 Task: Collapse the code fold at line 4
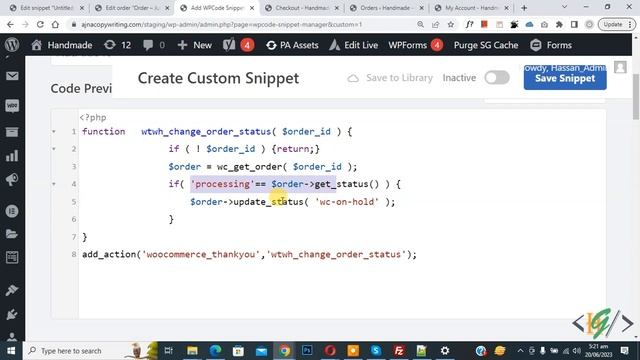pos(53,184)
